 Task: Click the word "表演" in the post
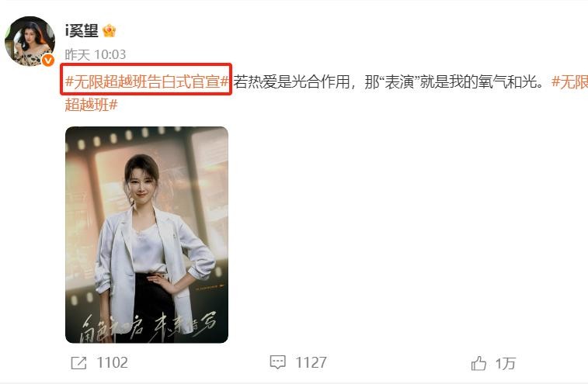pyautogui.click(x=399, y=81)
